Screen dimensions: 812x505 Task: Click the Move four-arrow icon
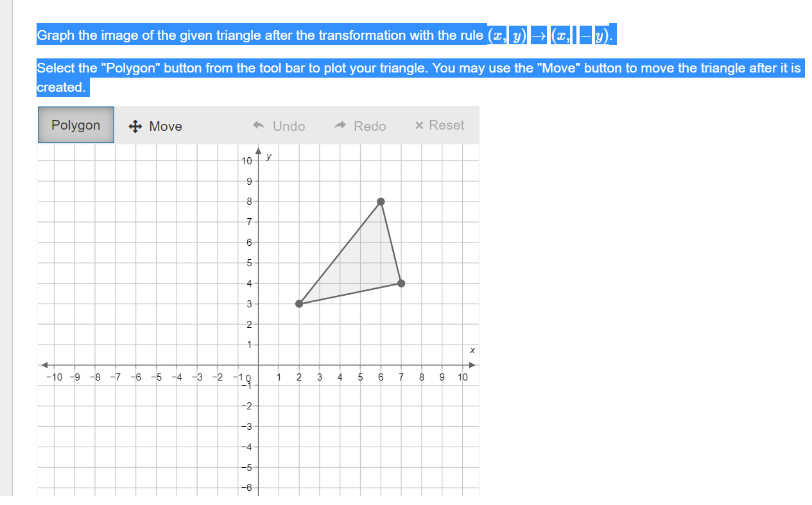[135, 126]
